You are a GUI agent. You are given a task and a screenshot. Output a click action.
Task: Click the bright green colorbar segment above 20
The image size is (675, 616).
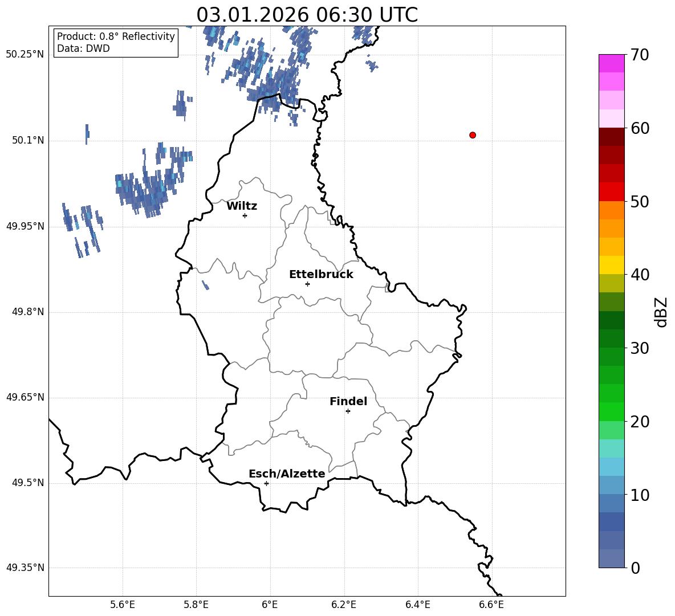(611, 411)
